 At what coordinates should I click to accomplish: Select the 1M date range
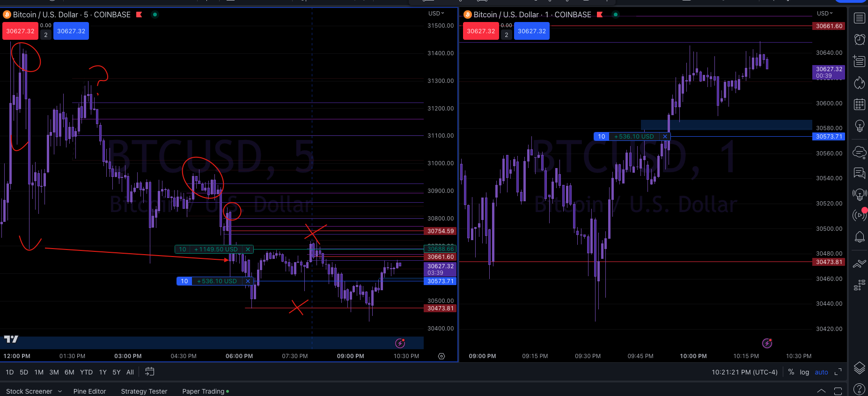pos(39,372)
